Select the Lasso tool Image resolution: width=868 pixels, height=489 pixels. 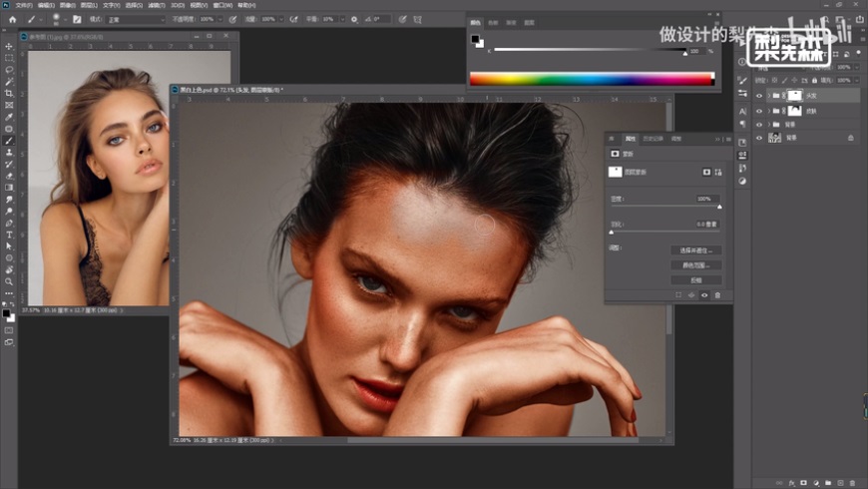(x=9, y=70)
